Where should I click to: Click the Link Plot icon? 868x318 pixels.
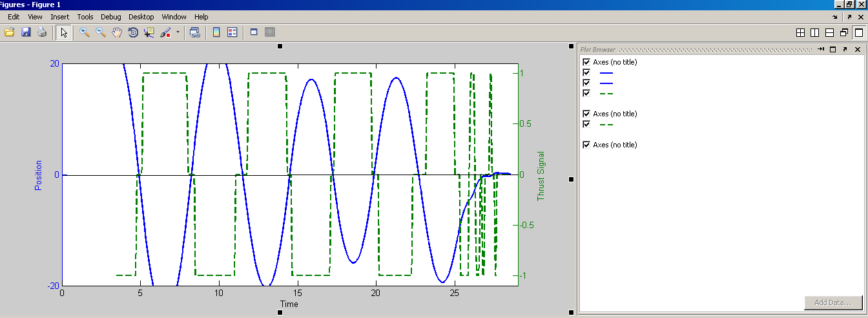coord(194,32)
